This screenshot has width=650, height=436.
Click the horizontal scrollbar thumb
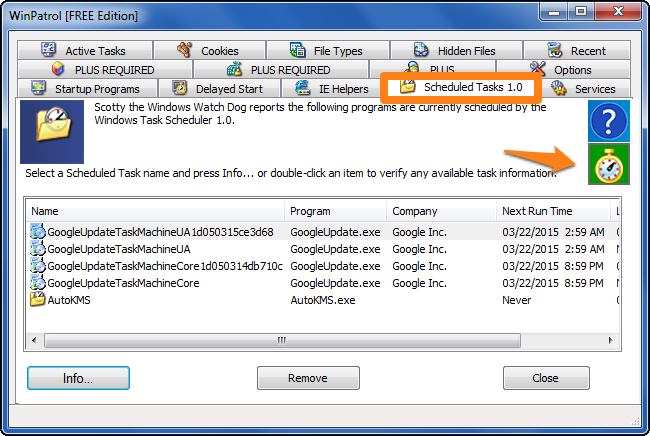(x=282, y=340)
